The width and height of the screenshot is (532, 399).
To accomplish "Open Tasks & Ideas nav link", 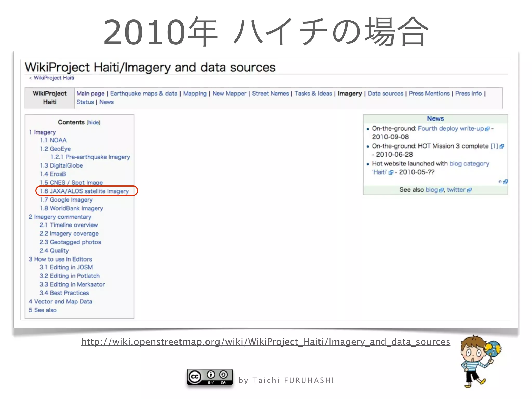I will (313, 94).
